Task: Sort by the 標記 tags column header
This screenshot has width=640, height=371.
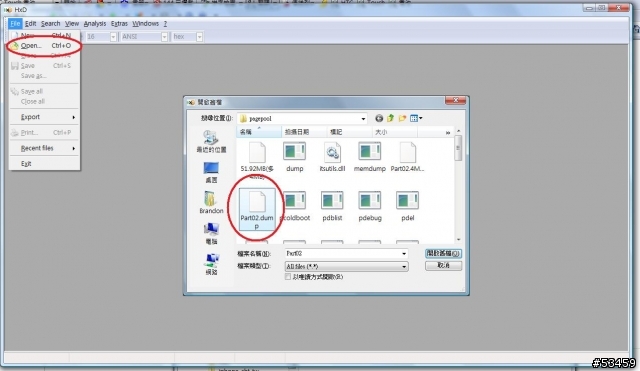Action: 349,132
